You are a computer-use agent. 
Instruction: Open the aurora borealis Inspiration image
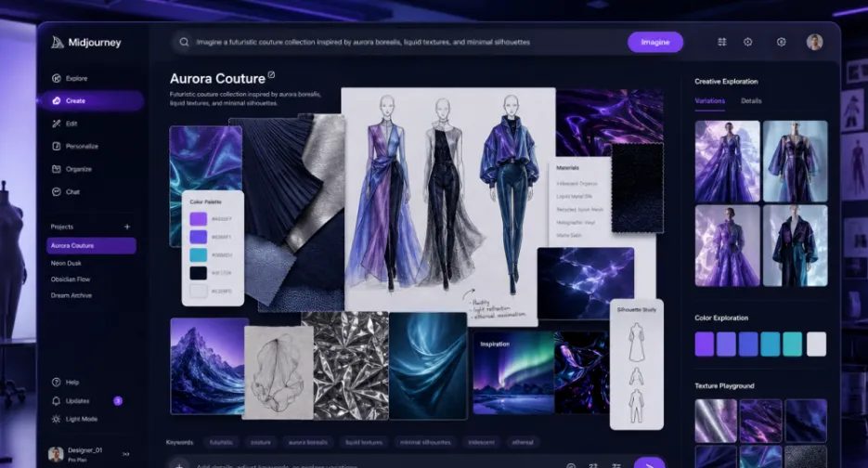coord(512,372)
